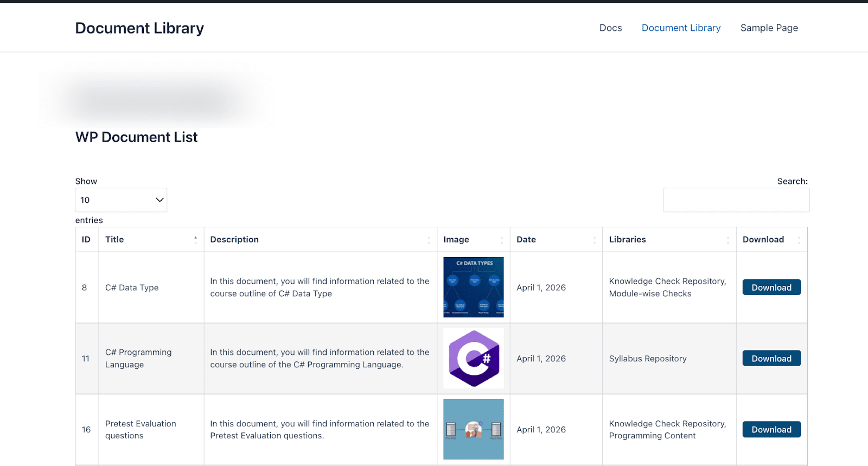This screenshot has height=466, width=868.
Task: Click the date in the Syllabus Repository row
Action: click(x=541, y=359)
